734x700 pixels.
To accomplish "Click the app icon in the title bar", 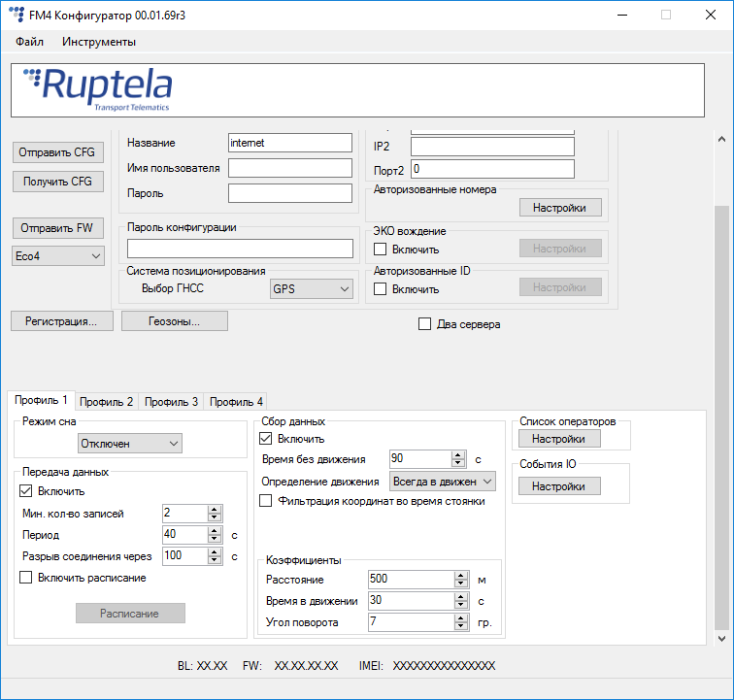I will click(x=17, y=15).
